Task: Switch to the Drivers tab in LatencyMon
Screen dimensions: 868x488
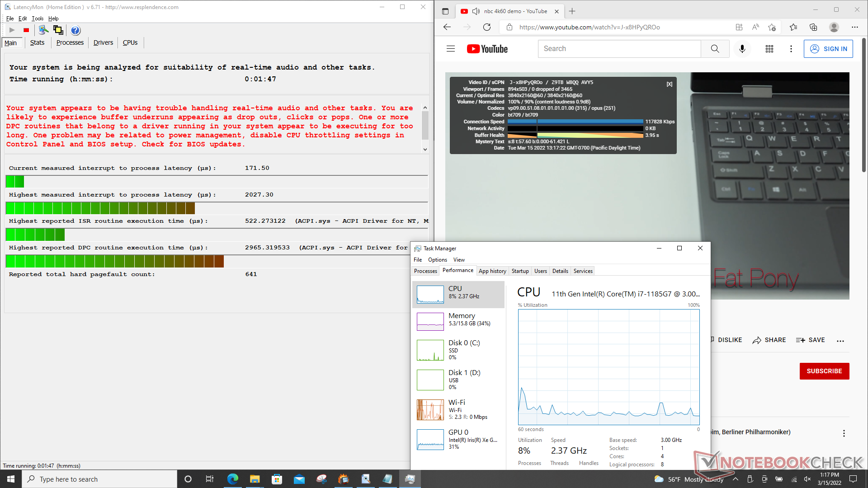Action: pyautogui.click(x=103, y=42)
